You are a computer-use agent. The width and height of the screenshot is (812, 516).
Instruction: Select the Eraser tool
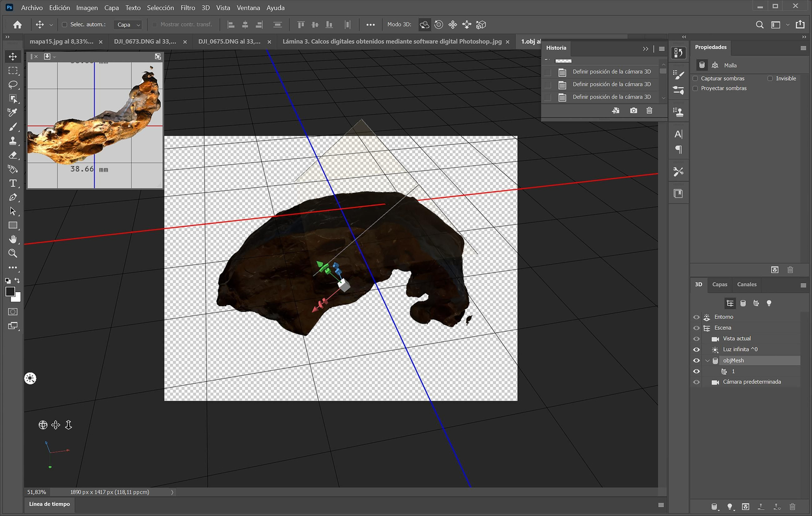(x=13, y=155)
